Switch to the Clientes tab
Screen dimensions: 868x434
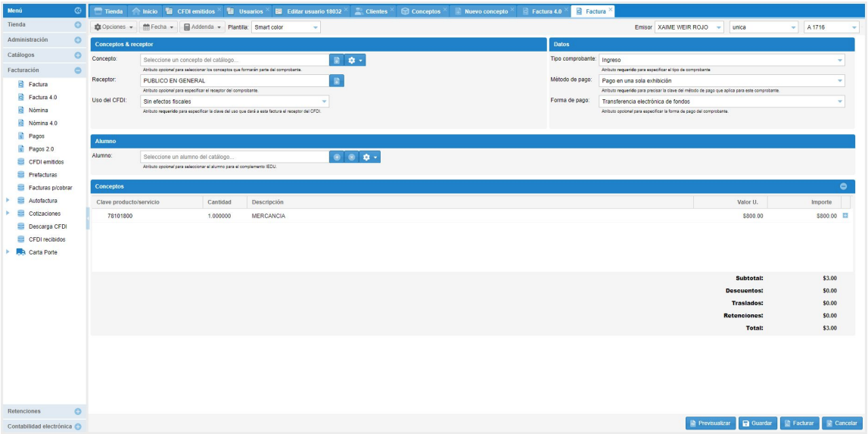click(x=371, y=11)
